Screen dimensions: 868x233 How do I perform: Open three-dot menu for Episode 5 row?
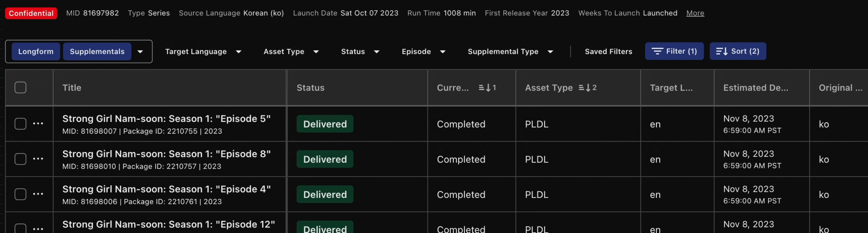click(x=38, y=124)
